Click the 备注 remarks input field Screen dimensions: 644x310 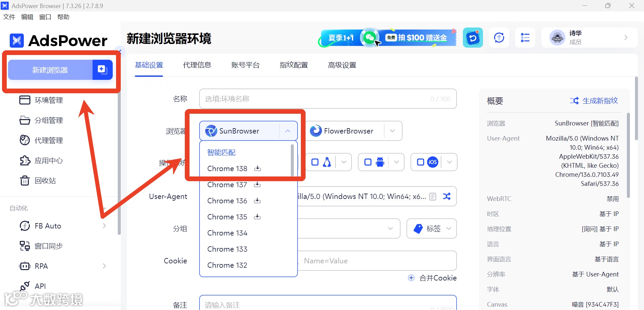[x=328, y=303]
